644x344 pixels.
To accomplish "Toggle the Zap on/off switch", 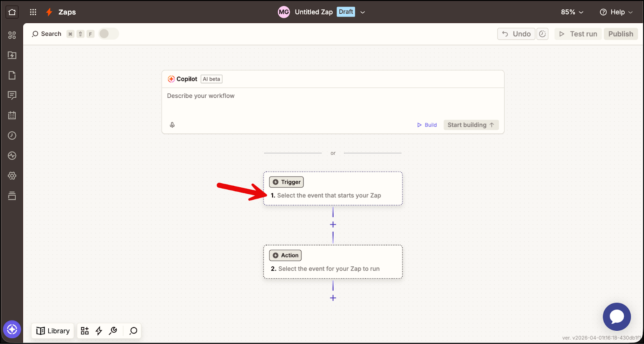I will (108, 34).
